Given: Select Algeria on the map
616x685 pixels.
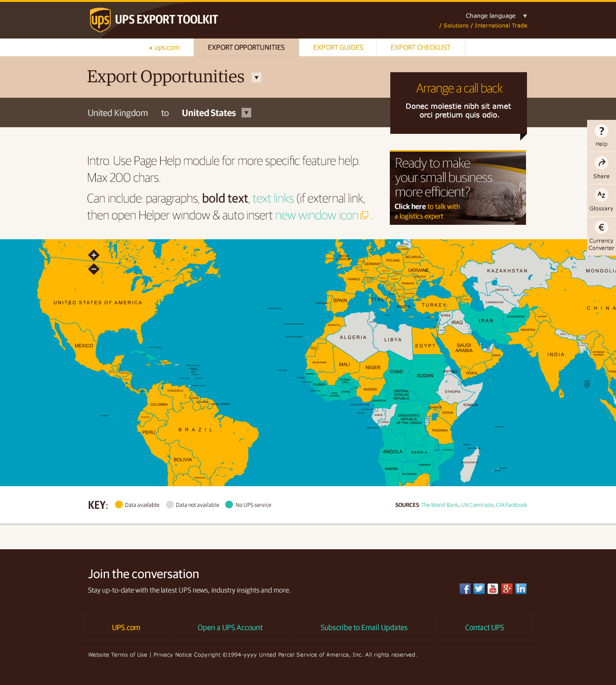Looking at the screenshot, I should tap(353, 337).
